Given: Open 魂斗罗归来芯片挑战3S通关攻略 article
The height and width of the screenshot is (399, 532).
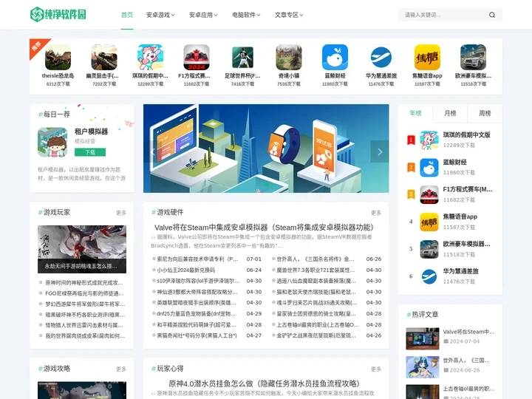Looking at the screenshot, I should tap(317, 303).
